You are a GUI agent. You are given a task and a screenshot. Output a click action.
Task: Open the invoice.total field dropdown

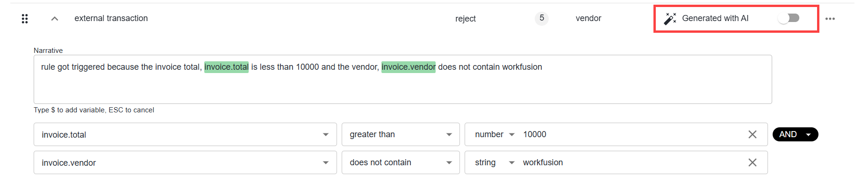pos(185,135)
